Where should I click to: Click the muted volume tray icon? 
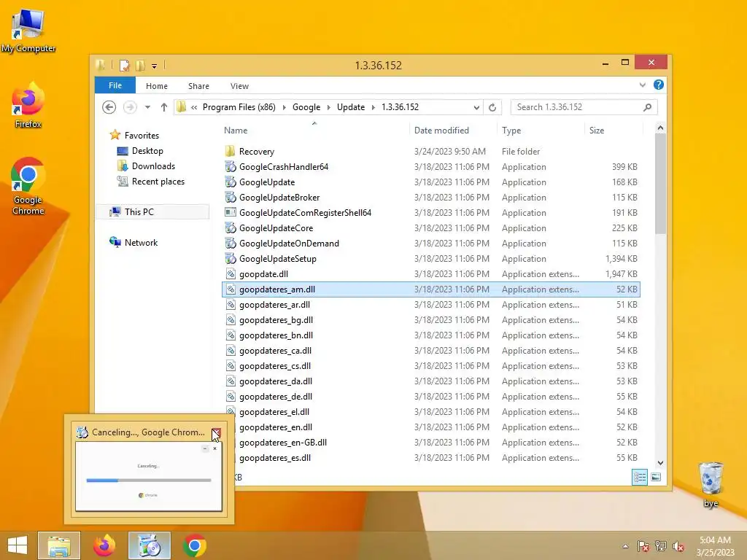pos(678,546)
